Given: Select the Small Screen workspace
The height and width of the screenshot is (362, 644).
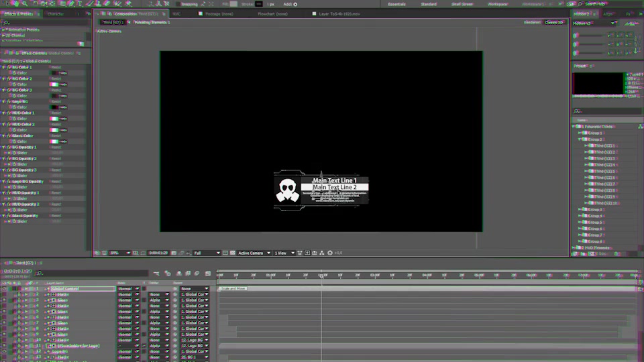Looking at the screenshot, I should tap(462, 4).
